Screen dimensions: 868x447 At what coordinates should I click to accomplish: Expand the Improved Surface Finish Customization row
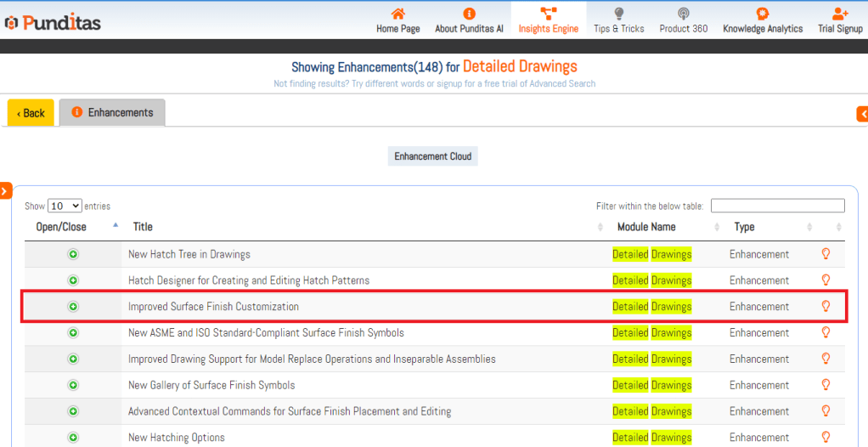pyautogui.click(x=73, y=307)
